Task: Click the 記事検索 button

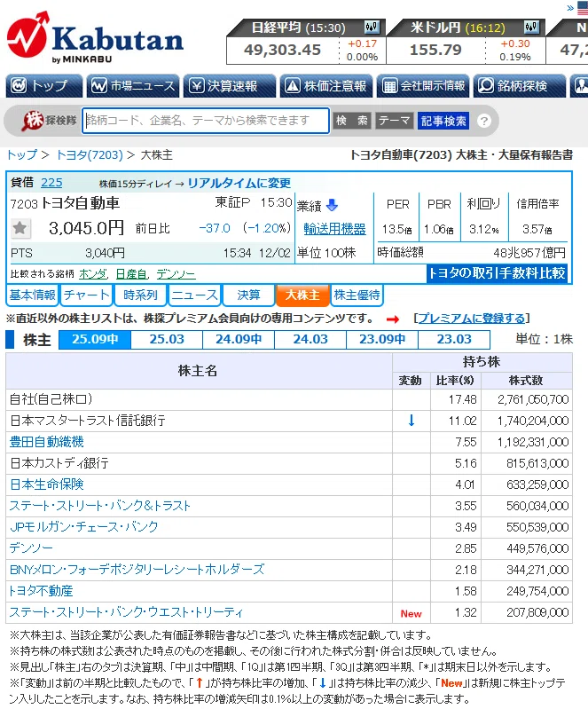Action: pyautogui.click(x=443, y=121)
